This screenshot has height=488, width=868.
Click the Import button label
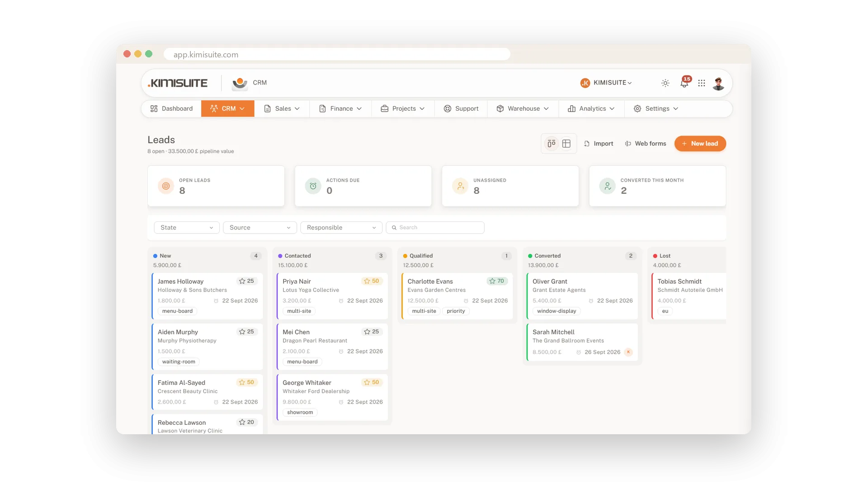[x=604, y=144]
